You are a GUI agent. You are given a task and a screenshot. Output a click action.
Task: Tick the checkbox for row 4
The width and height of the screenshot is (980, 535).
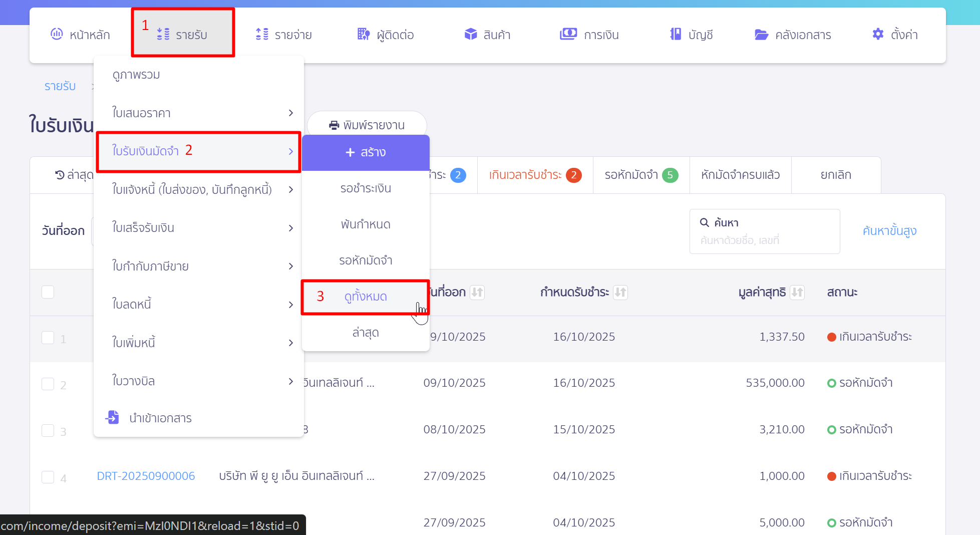(48, 477)
